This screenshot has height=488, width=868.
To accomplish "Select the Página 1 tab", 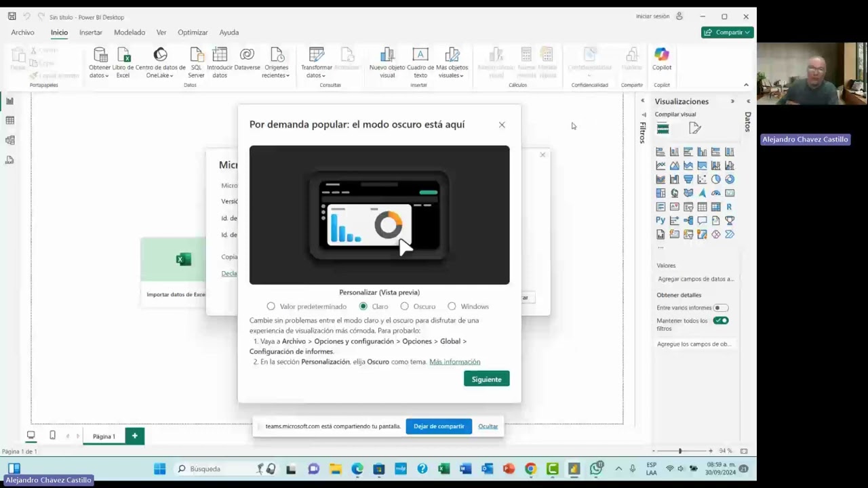I will pos(104,436).
